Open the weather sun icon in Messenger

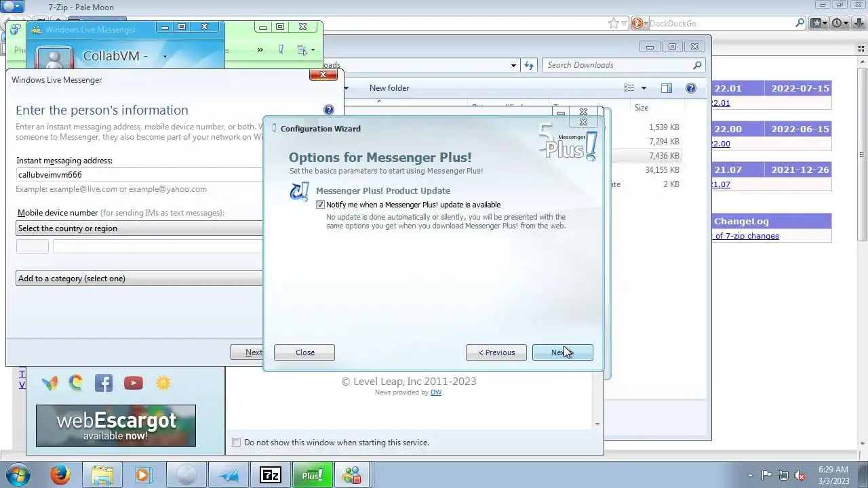[163, 383]
